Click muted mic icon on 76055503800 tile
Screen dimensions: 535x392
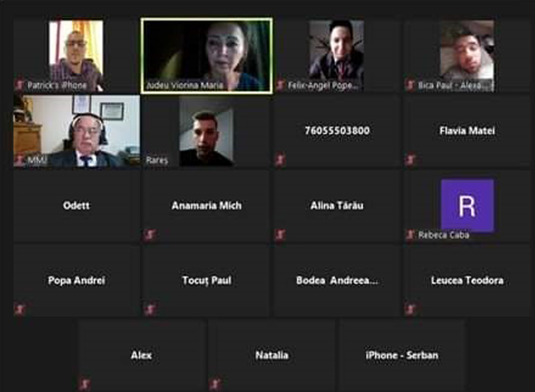coord(281,159)
